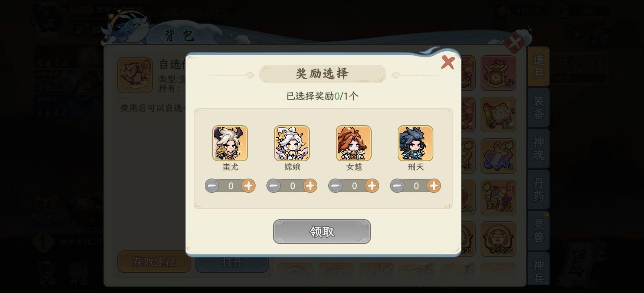The image size is (644, 293).
Task: Add one 刑天 using plus button
Action: tap(434, 186)
